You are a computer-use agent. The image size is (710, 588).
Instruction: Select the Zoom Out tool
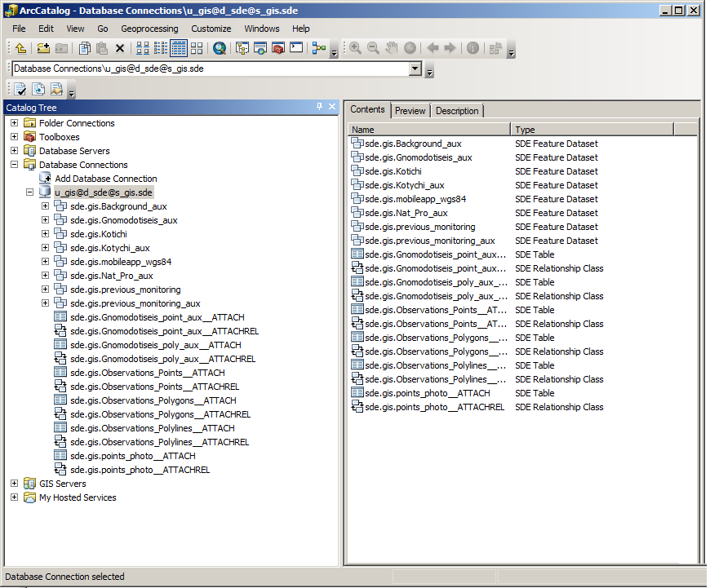tap(373, 48)
